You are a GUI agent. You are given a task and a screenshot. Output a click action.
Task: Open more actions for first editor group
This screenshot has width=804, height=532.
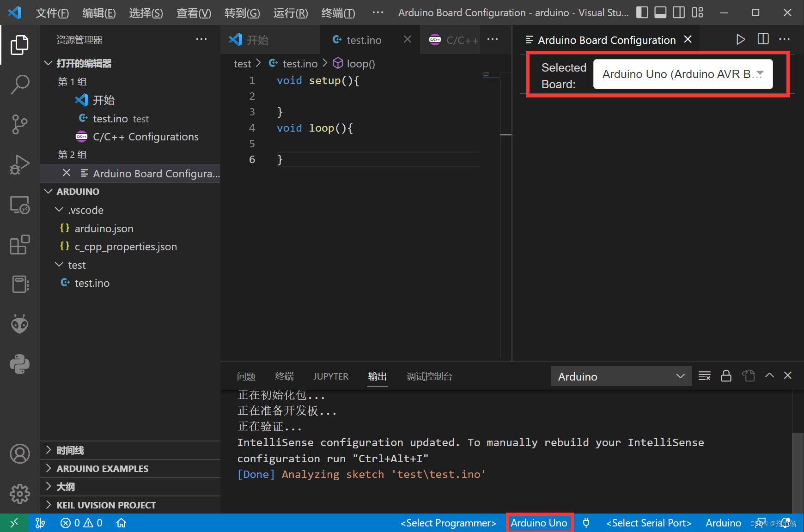(493, 39)
